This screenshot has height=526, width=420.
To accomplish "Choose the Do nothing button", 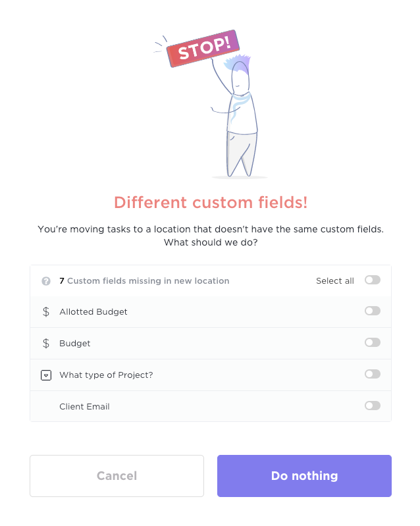I will coord(304,476).
